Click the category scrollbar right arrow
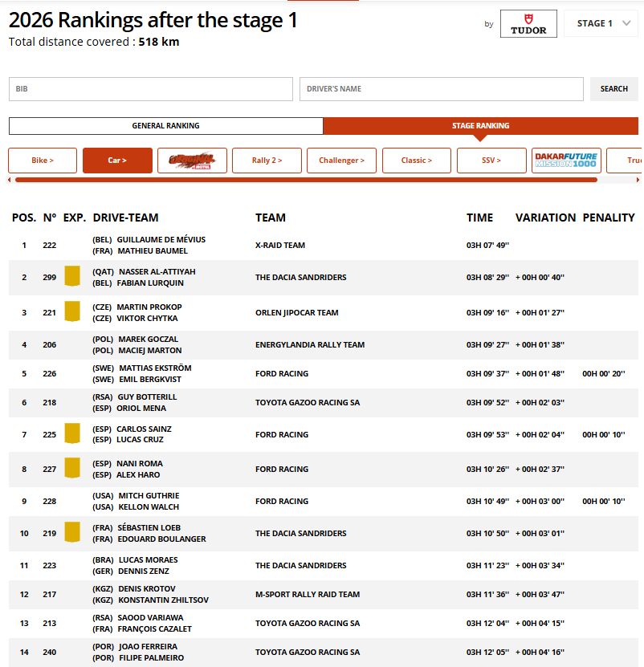The height and width of the screenshot is (667, 644). tap(638, 180)
